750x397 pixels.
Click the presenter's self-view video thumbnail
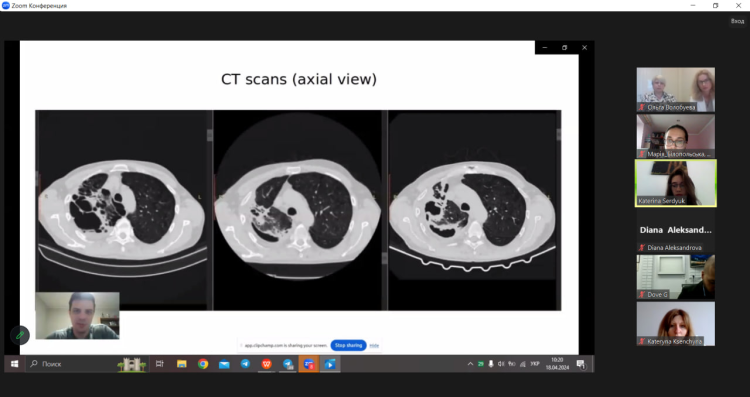pyautogui.click(x=77, y=316)
